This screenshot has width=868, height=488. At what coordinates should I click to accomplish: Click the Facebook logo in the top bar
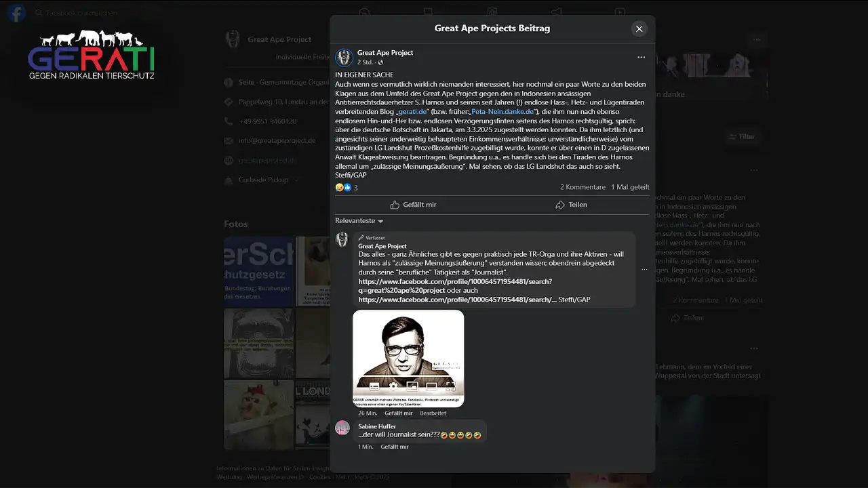pos(16,13)
